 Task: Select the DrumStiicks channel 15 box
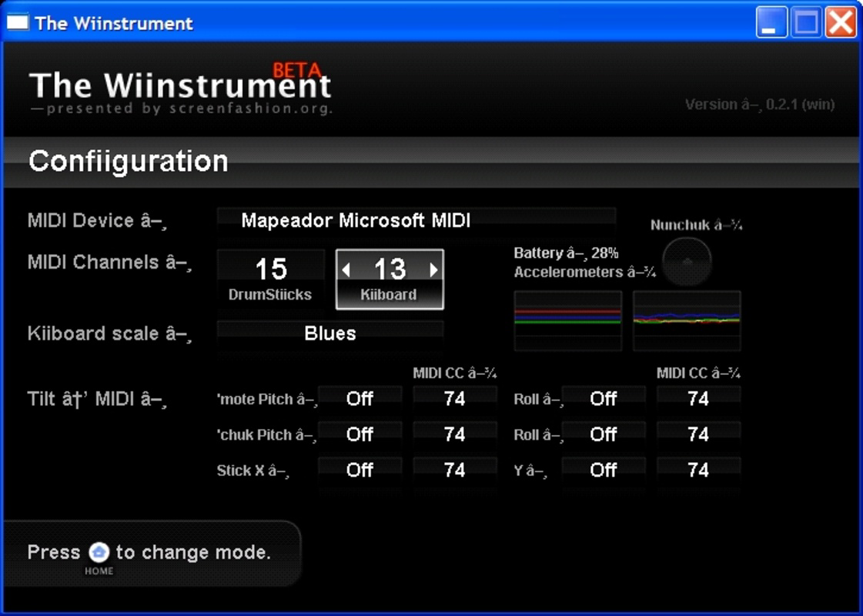click(270, 279)
